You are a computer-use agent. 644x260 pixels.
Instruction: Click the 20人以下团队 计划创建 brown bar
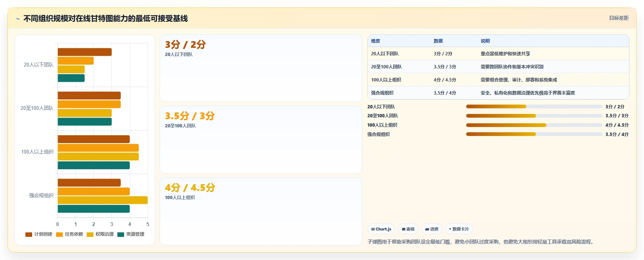84,52
